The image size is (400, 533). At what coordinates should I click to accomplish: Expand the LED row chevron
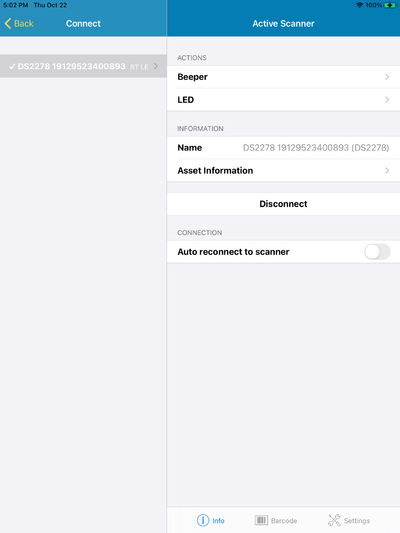tap(387, 100)
